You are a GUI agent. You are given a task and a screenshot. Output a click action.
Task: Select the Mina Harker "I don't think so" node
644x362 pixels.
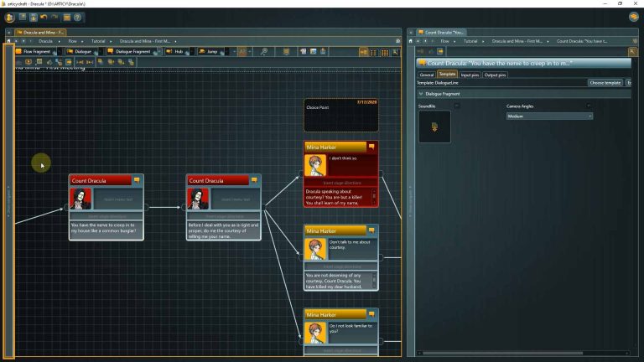(x=341, y=174)
